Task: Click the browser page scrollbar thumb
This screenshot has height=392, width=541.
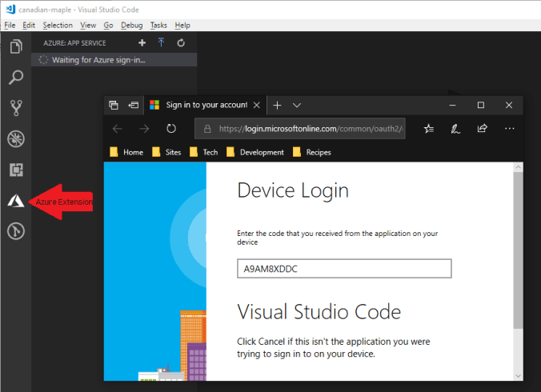Action: (518, 250)
